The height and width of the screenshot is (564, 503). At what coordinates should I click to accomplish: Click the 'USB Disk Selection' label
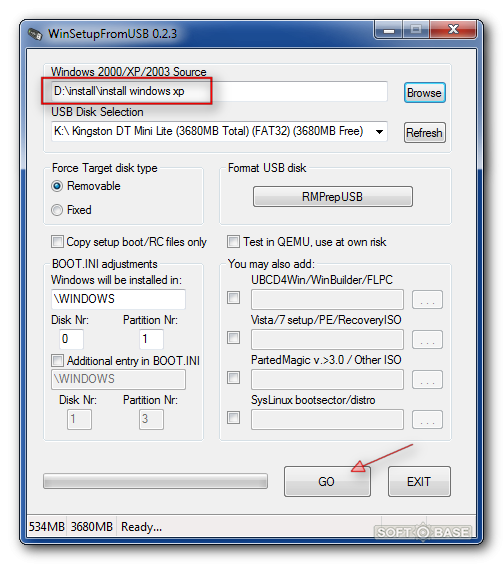point(97,112)
